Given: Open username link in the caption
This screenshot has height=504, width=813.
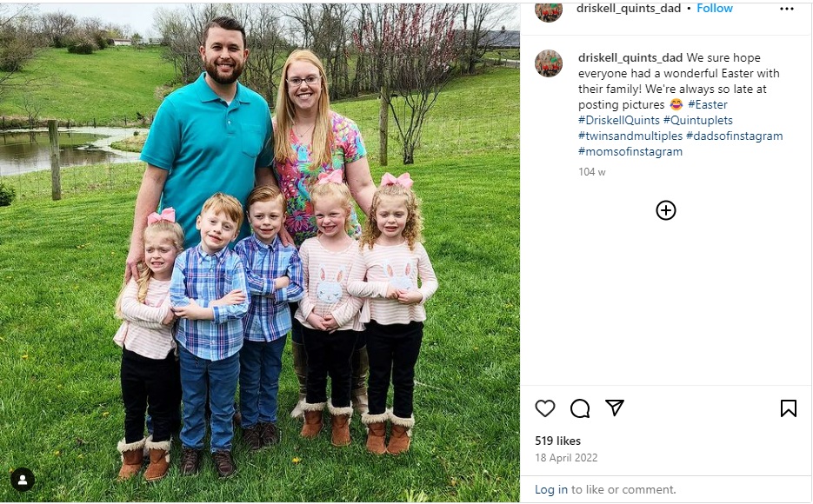Looking at the screenshot, I should click(x=630, y=58).
